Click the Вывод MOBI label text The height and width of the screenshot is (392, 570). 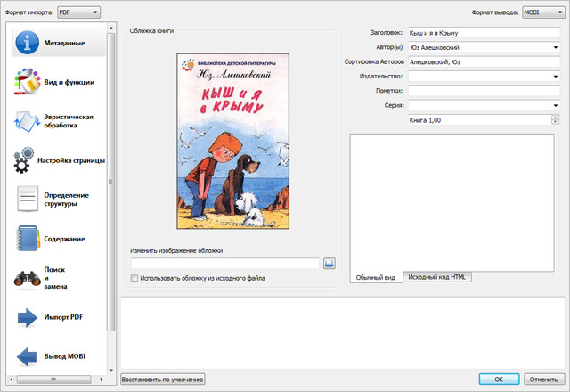coord(65,356)
